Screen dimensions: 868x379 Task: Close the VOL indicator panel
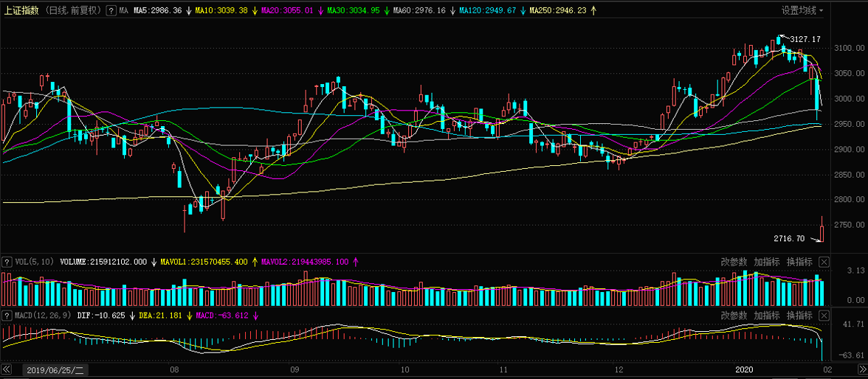(x=824, y=262)
